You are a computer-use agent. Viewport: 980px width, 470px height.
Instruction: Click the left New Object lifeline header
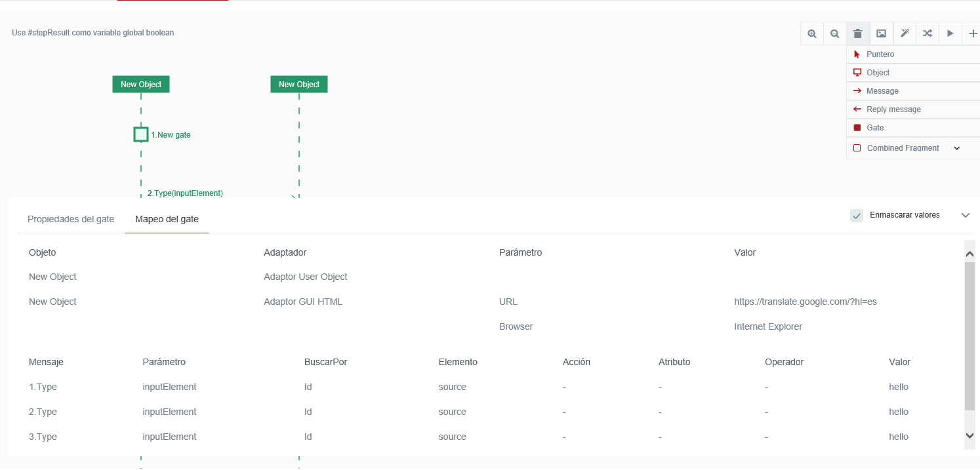click(x=141, y=85)
